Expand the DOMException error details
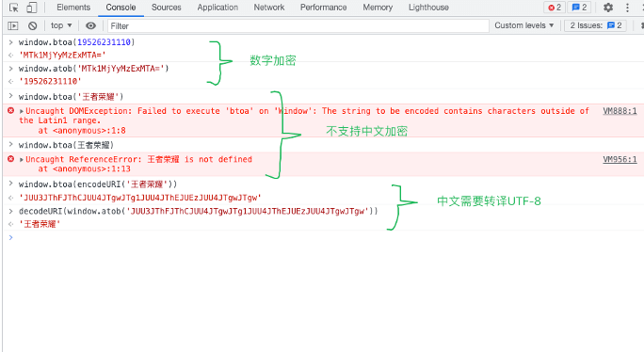This screenshot has width=644, height=352. [x=22, y=111]
